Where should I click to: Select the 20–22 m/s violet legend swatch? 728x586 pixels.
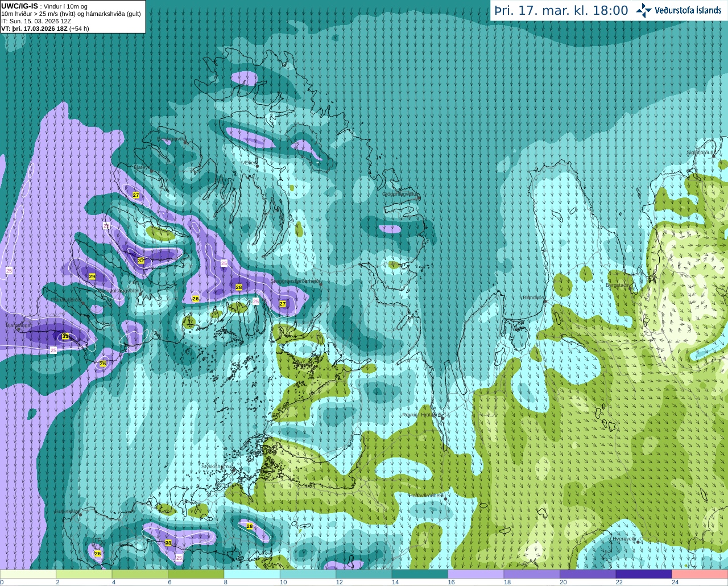[588, 574]
